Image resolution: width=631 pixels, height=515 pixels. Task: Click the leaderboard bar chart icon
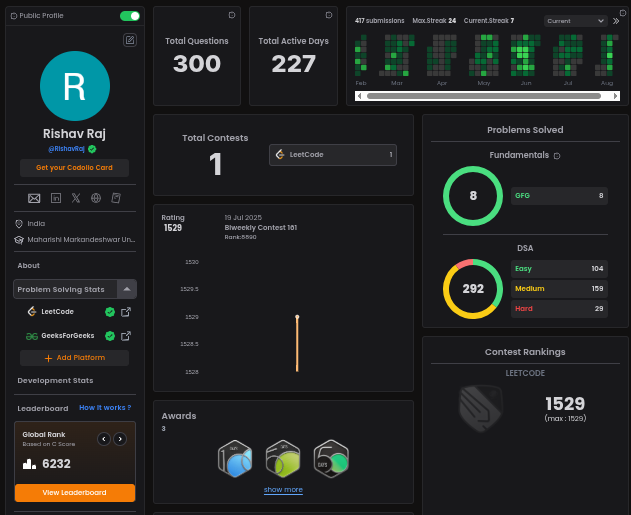coord(29,464)
